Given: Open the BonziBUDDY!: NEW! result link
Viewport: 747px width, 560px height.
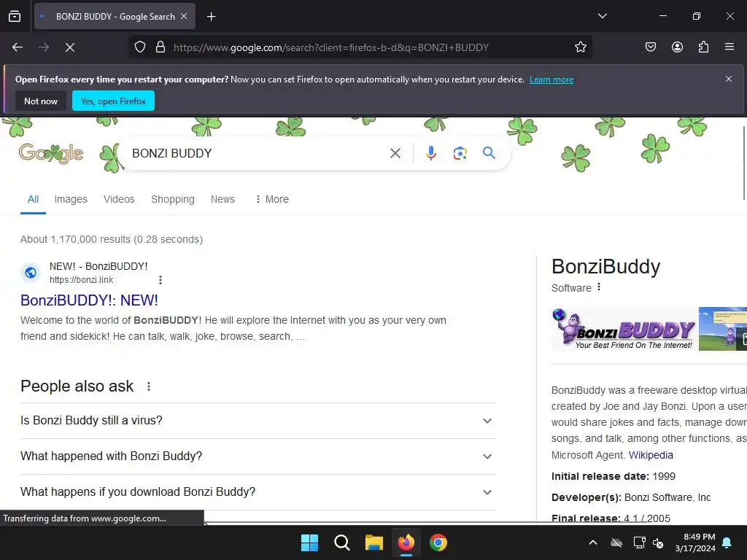Looking at the screenshot, I should pyautogui.click(x=89, y=300).
